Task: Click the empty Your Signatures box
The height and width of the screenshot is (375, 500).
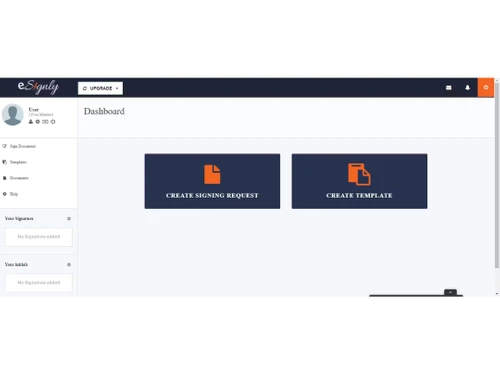Action: click(39, 237)
